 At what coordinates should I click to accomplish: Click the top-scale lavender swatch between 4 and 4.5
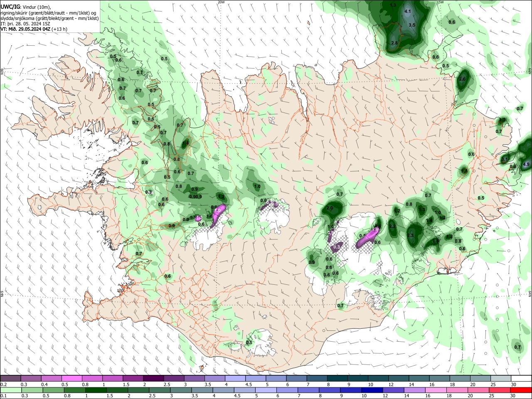point(235,378)
